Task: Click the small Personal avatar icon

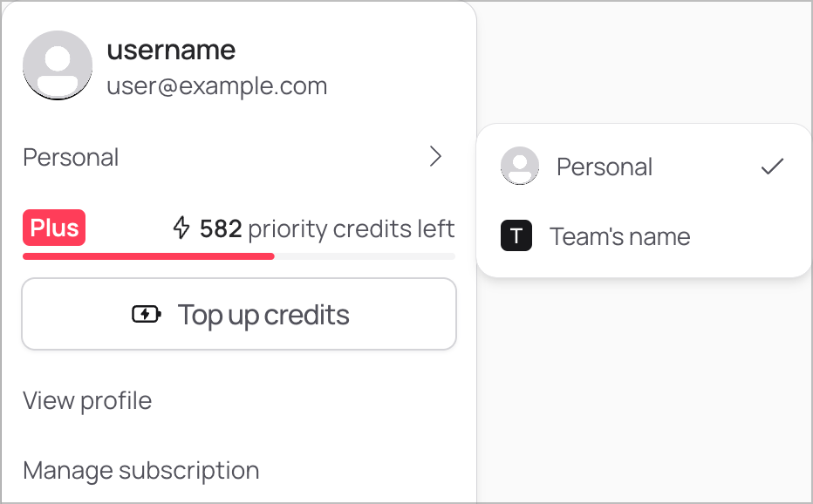Action: point(520,166)
